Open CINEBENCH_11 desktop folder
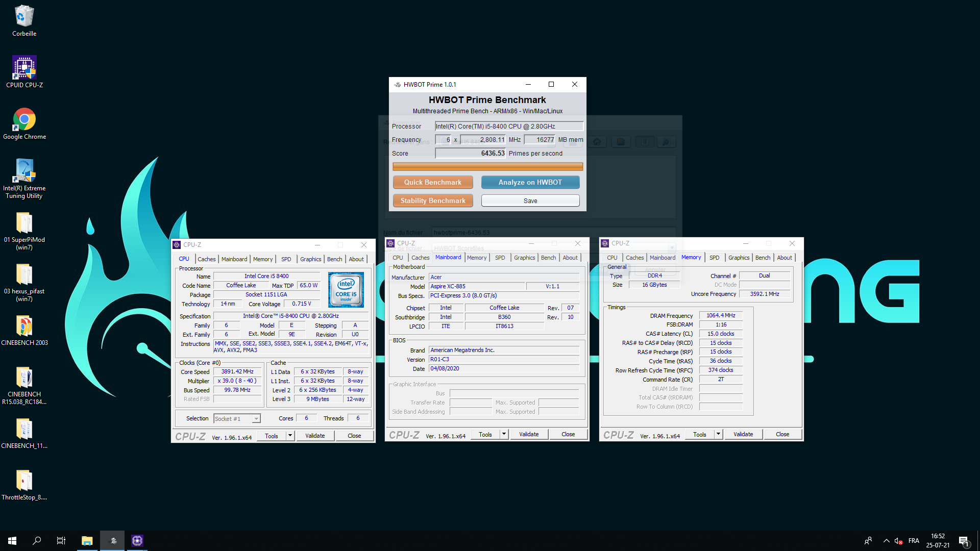This screenshot has width=980, height=551. tap(24, 434)
